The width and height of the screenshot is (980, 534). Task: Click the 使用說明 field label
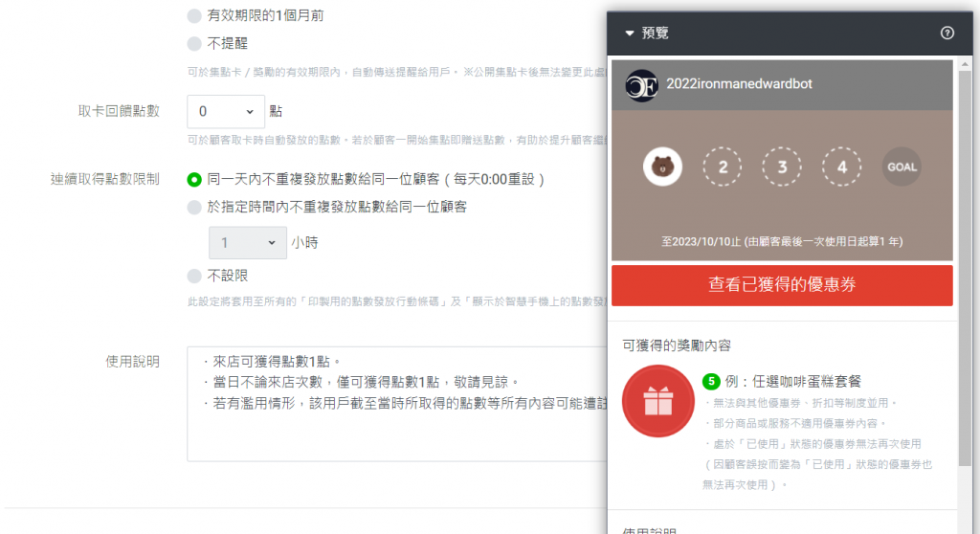132,362
